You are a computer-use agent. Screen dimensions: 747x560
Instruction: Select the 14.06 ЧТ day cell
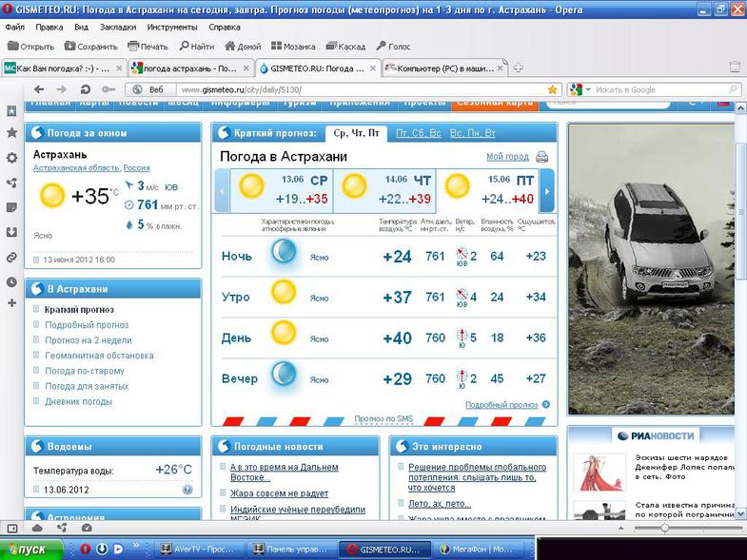pos(384,190)
